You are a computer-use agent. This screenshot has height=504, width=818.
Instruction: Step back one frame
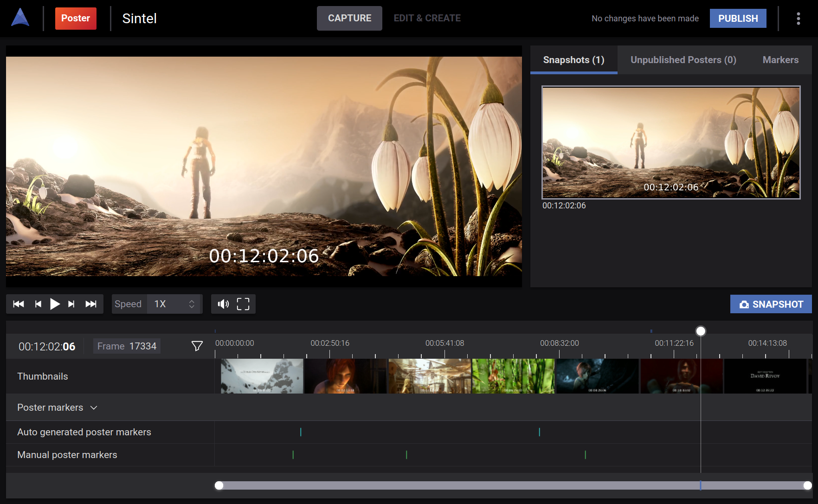38,304
